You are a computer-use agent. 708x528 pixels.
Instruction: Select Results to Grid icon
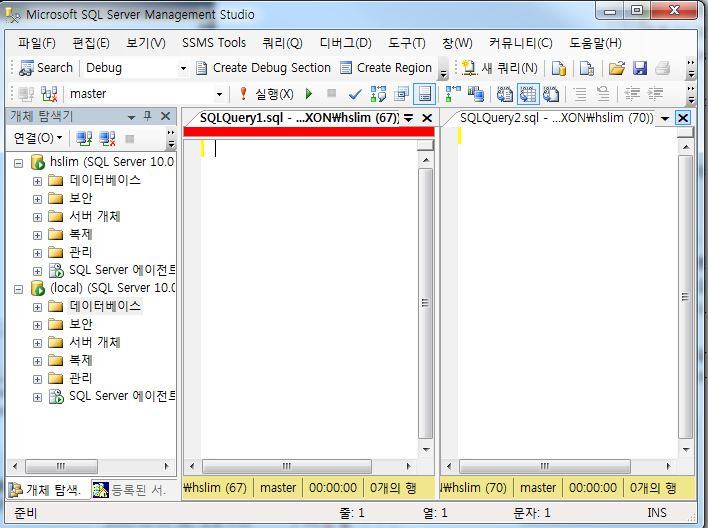tap(528, 94)
